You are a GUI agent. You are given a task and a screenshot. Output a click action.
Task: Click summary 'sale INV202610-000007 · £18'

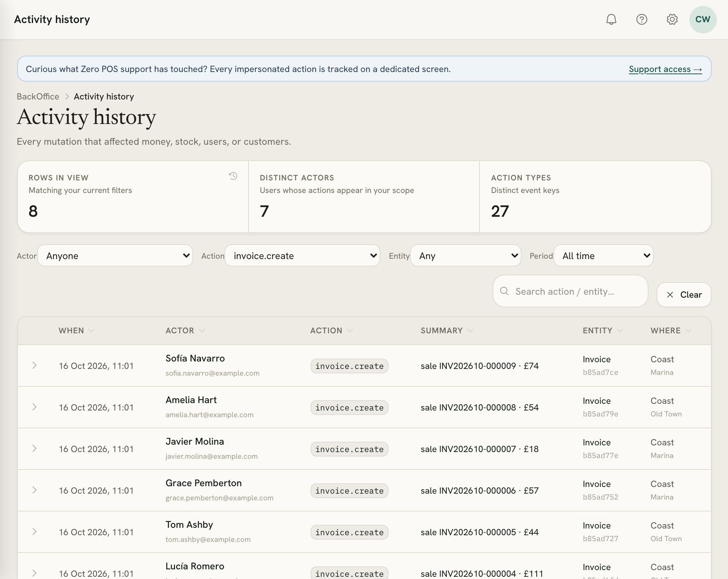(480, 449)
